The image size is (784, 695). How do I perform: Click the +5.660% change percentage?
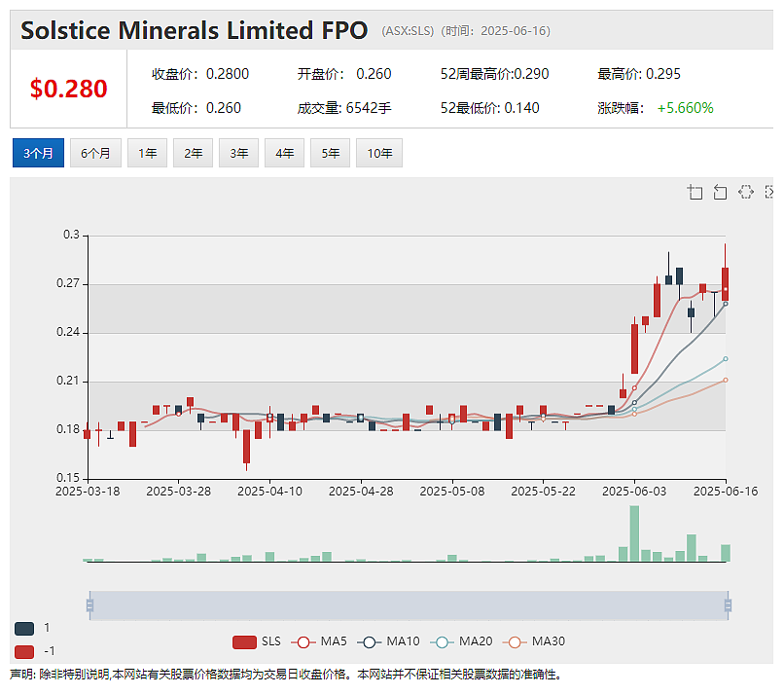(686, 108)
